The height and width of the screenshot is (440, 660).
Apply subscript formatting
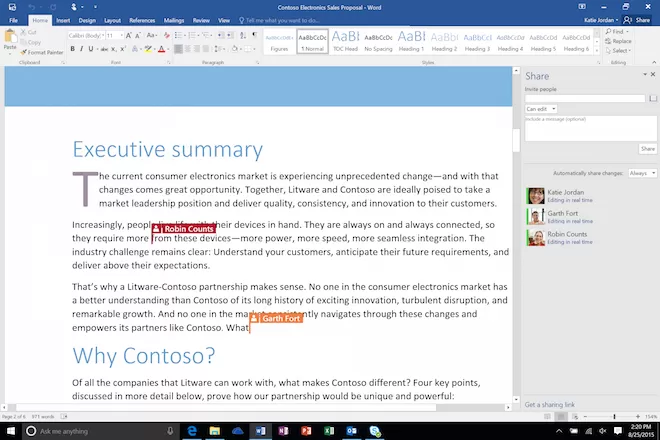[x=114, y=49]
